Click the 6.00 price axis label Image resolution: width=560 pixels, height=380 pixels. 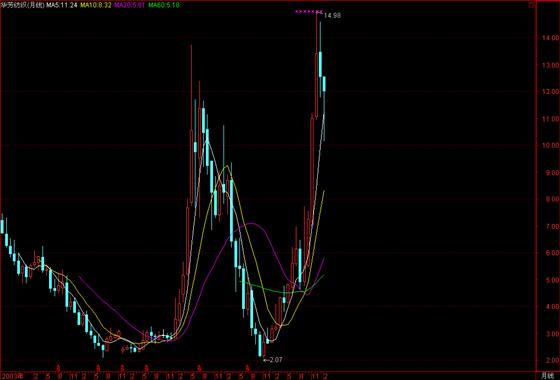pos(550,253)
